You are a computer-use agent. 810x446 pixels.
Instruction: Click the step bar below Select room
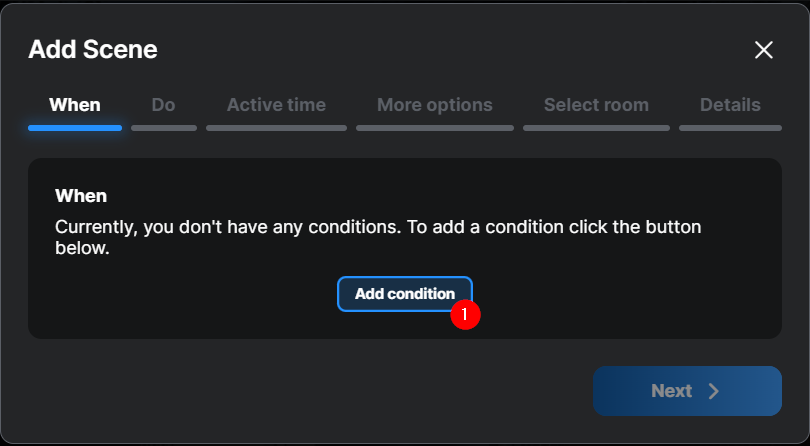596,128
